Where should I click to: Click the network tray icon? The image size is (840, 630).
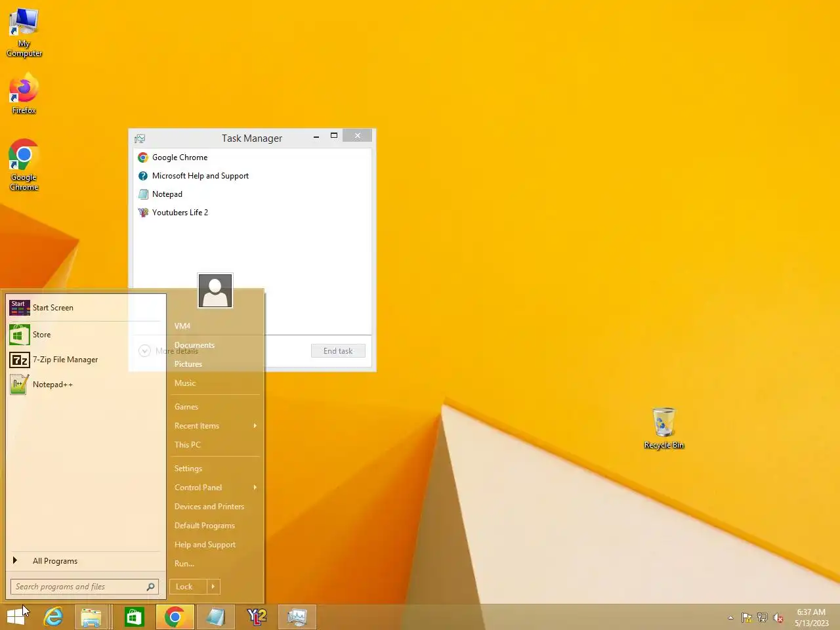pos(762,618)
